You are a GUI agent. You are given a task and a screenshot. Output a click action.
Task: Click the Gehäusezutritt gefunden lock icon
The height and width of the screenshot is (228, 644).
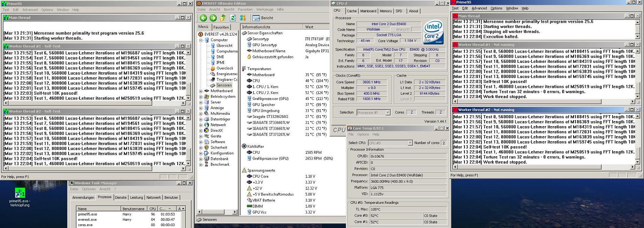click(249, 57)
